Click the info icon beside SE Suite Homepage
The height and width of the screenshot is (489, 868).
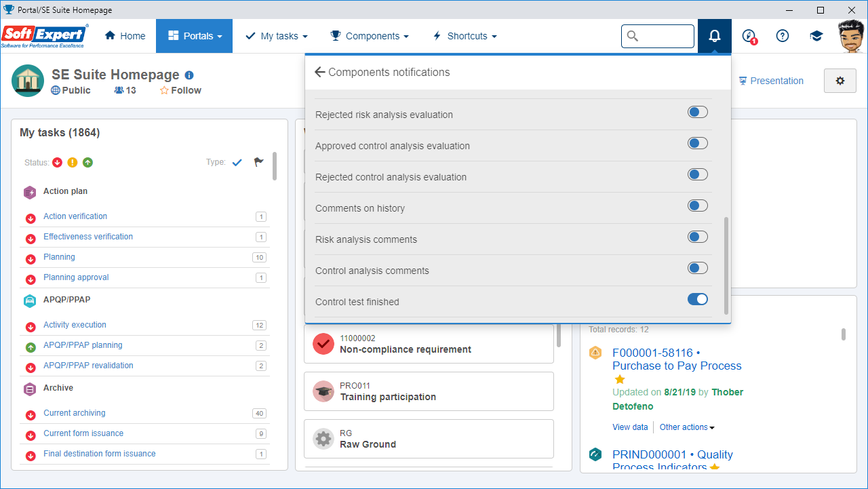point(189,75)
